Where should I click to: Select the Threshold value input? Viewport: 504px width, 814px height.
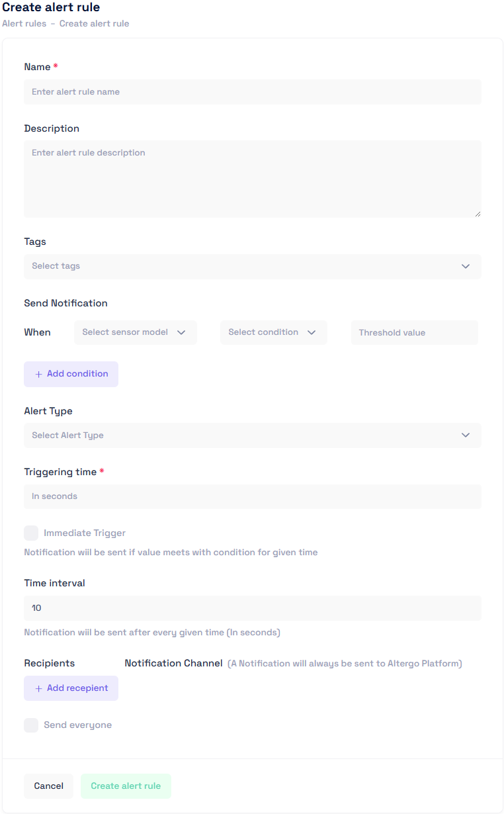[x=414, y=332]
